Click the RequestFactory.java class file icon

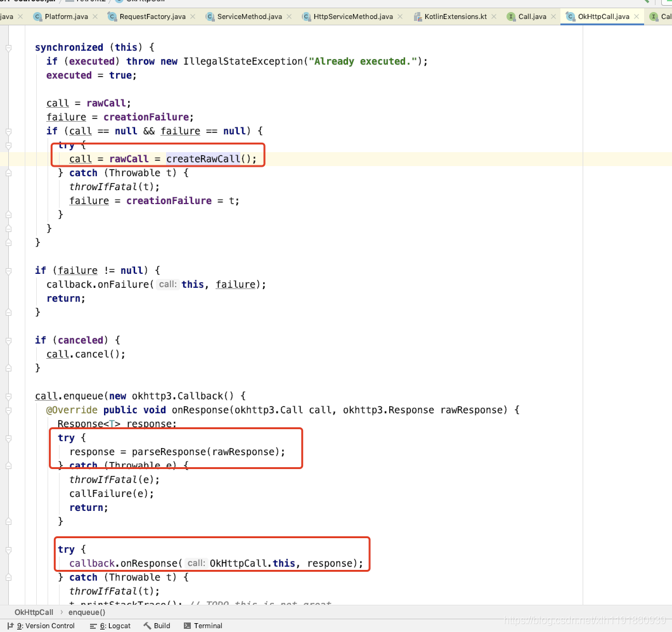point(112,16)
